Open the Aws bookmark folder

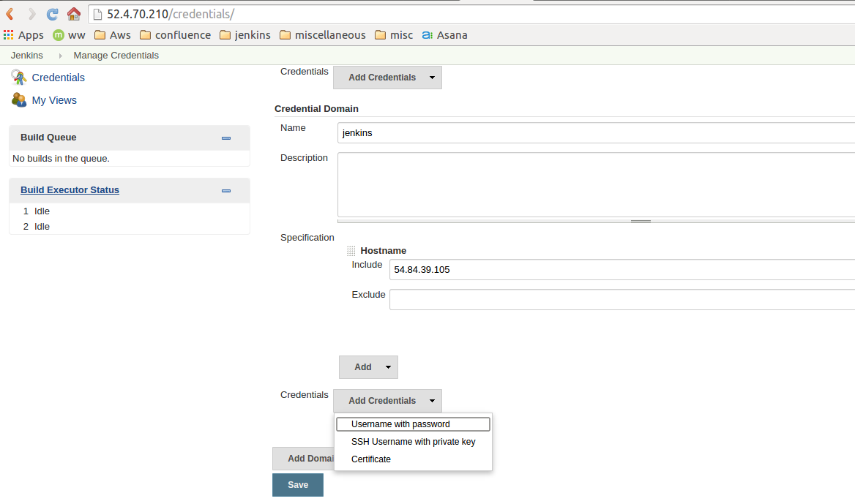112,35
